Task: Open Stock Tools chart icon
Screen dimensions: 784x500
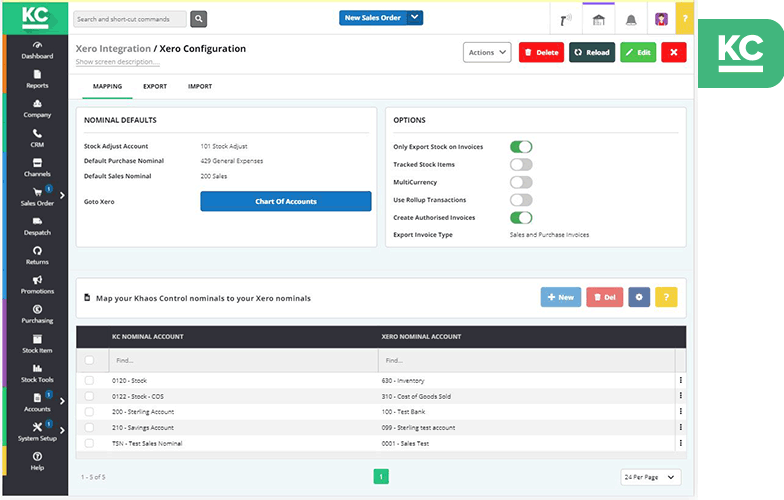Action: click(x=37, y=368)
